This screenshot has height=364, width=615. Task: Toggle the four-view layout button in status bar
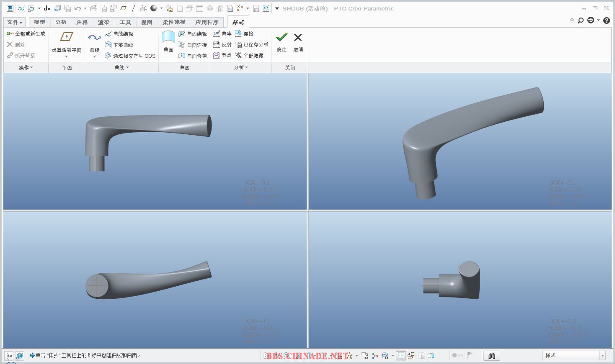point(401,356)
